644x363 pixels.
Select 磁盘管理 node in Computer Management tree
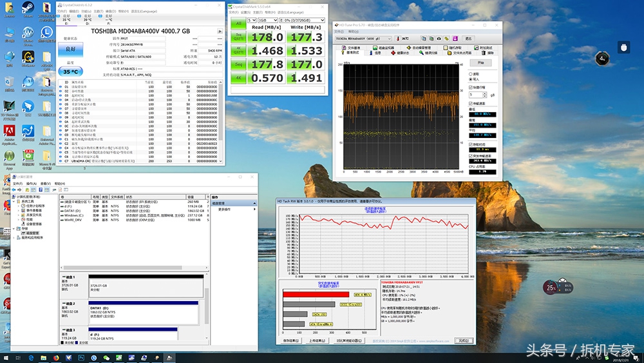30,233
